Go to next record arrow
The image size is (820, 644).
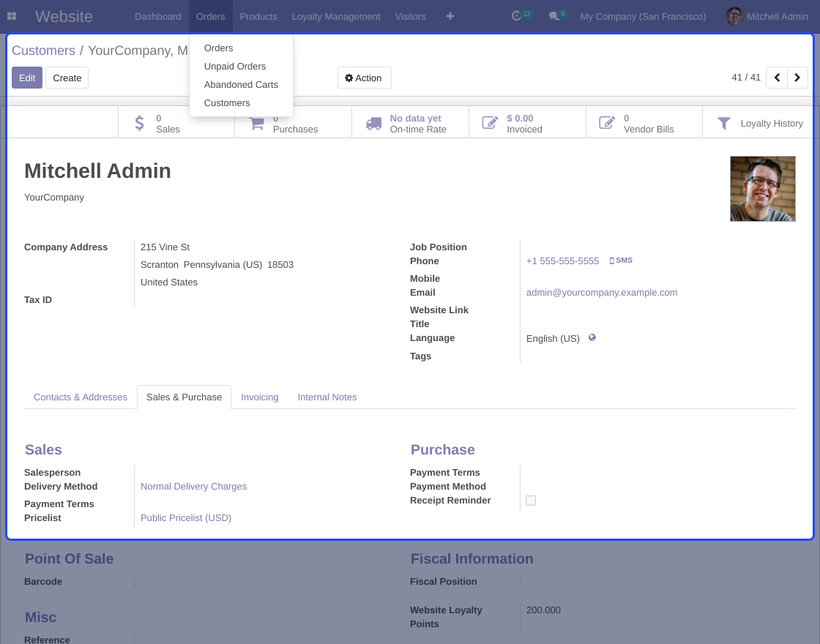click(797, 78)
